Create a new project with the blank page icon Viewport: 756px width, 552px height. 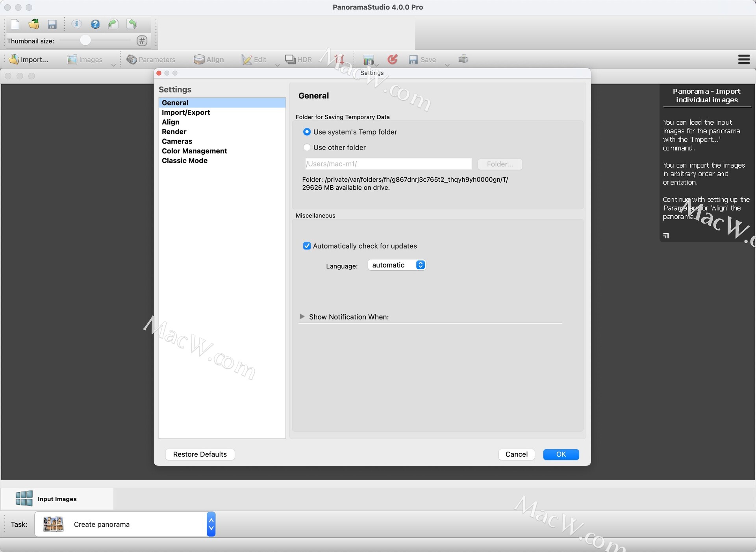click(x=15, y=24)
